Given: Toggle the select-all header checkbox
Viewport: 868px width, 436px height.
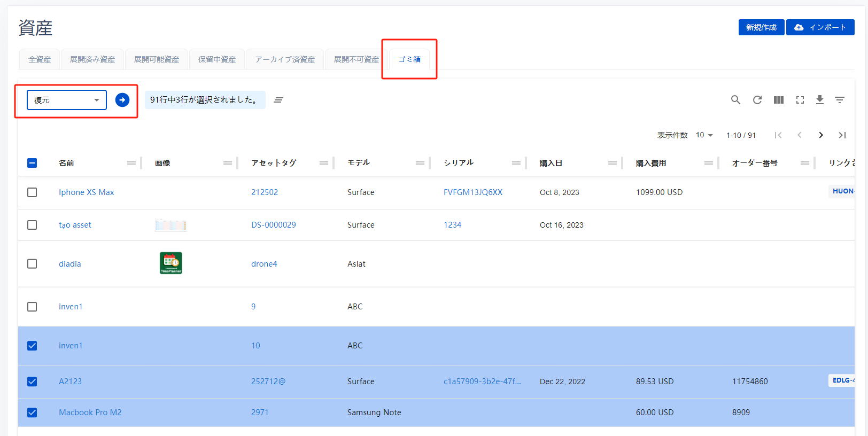Looking at the screenshot, I should (x=32, y=163).
